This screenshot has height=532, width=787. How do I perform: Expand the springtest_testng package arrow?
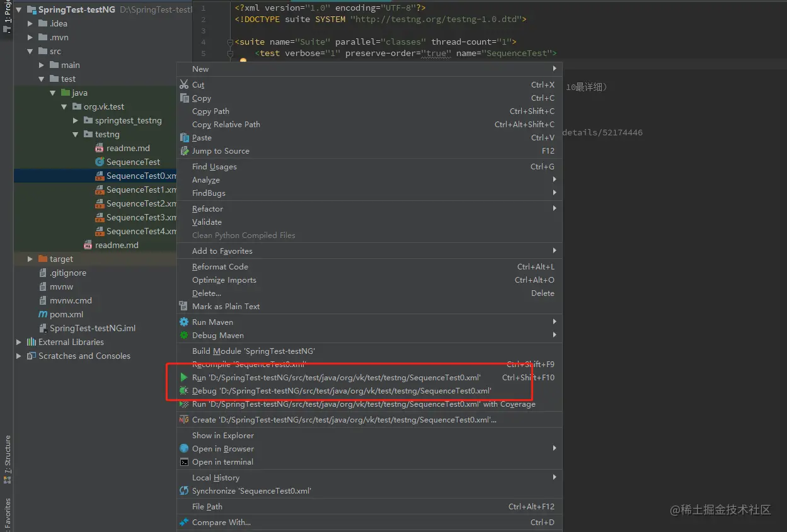76,120
